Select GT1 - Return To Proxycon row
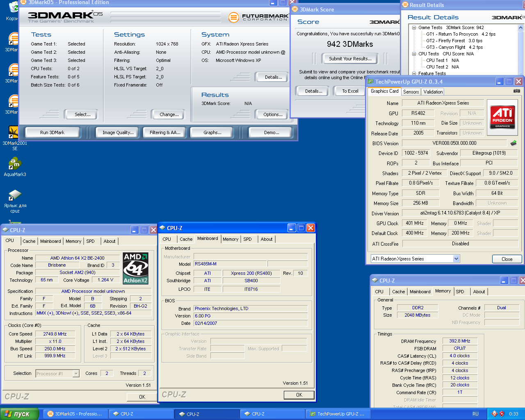 pyautogui.click(x=461, y=34)
